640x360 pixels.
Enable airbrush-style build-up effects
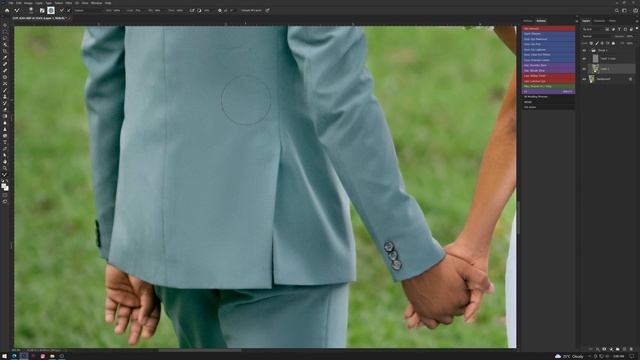[x=192, y=10]
